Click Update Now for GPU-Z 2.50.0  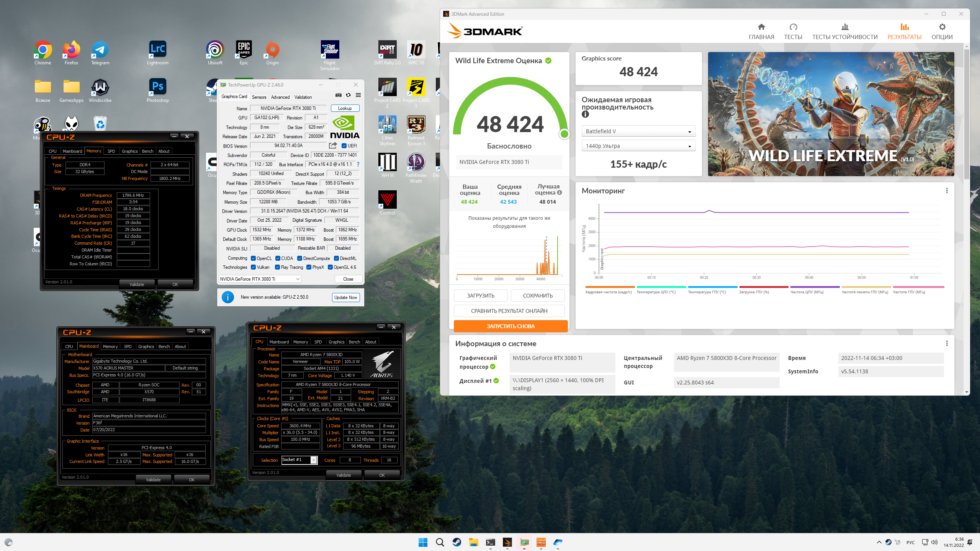[x=345, y=298]
